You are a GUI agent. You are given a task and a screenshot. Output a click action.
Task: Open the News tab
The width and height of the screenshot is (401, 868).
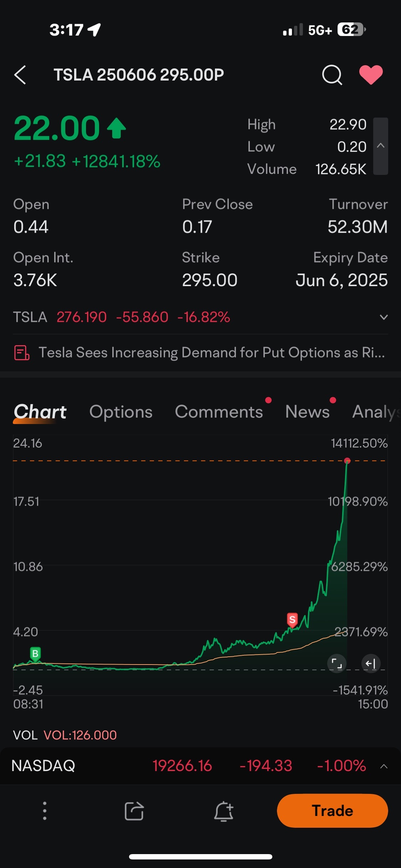coord(307,412)
